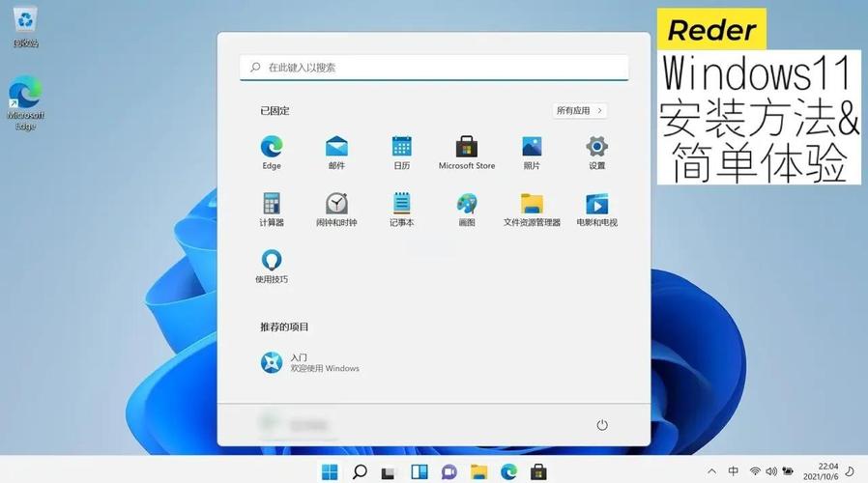The image size is (868, 483).
Task: Launch 画图 paint app
Action: (467, 209)
